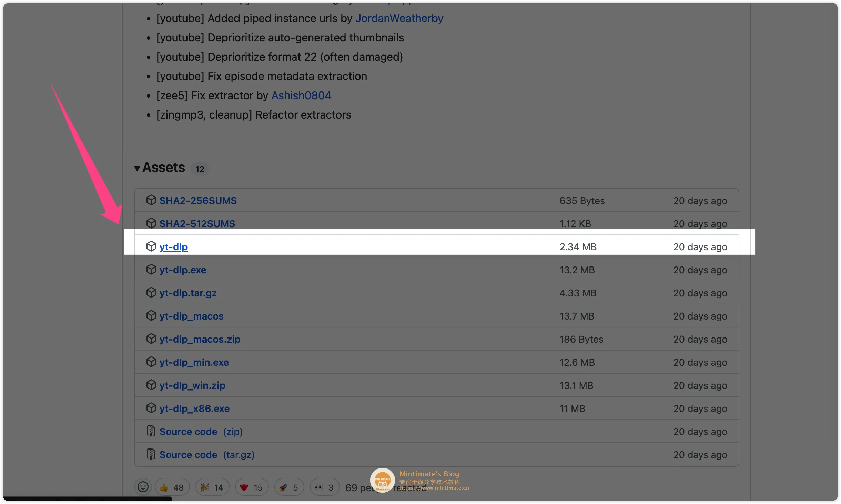Open Ashish0804's profile link

[301, 95]
